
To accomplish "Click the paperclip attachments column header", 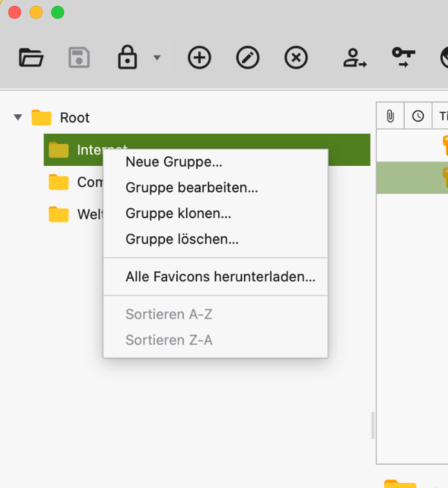I will [390, 116].
